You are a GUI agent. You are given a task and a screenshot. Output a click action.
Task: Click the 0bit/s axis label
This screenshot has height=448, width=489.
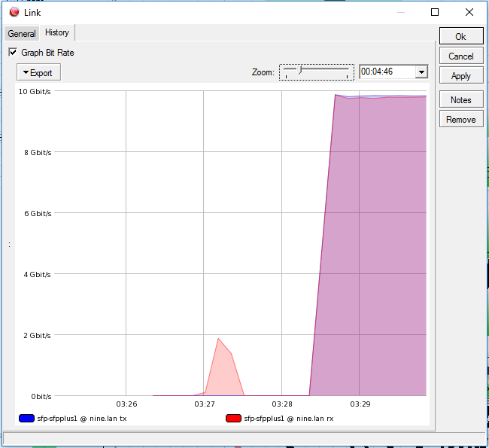tap(41, 397)
